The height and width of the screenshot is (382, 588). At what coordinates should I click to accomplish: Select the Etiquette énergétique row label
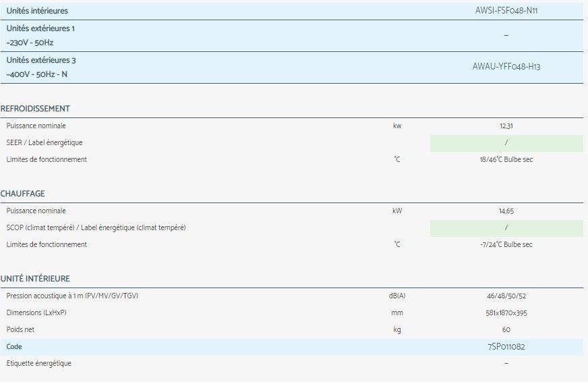(38, 364)
